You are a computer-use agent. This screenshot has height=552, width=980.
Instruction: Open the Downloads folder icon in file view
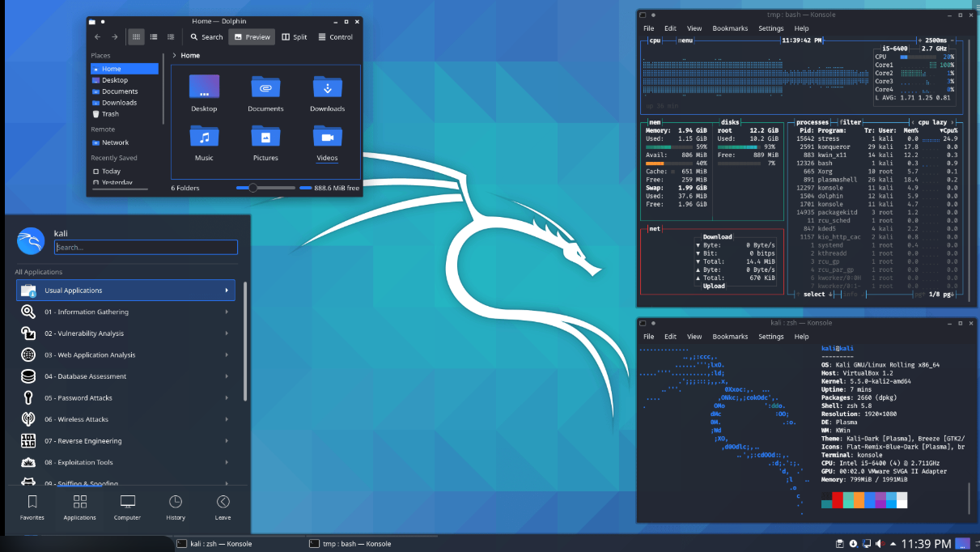point(327,94)
